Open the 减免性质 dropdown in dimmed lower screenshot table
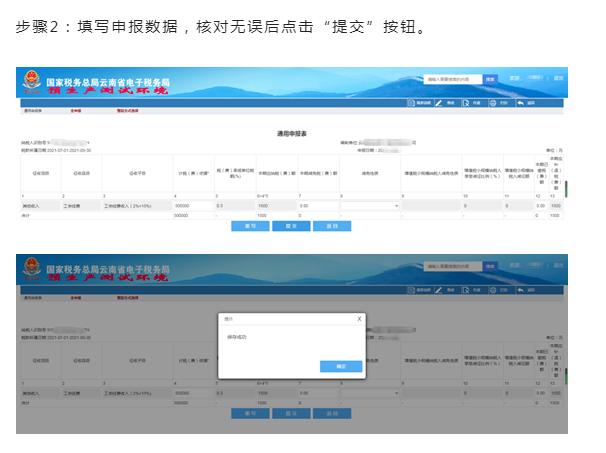The height and width of the screenshot is (453, 606). [370, 393]
